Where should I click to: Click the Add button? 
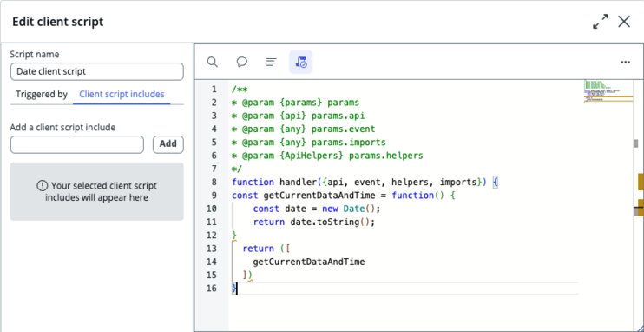[168, 144]
